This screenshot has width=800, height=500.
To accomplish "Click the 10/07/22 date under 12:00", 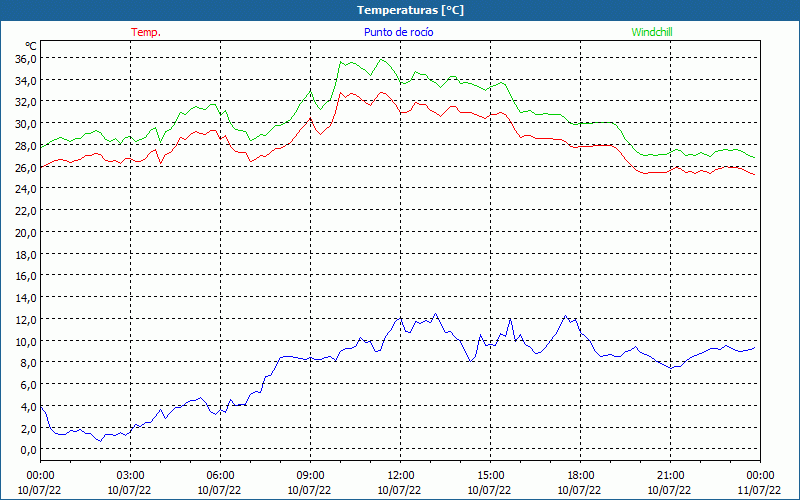I will (x=399, y=490).
